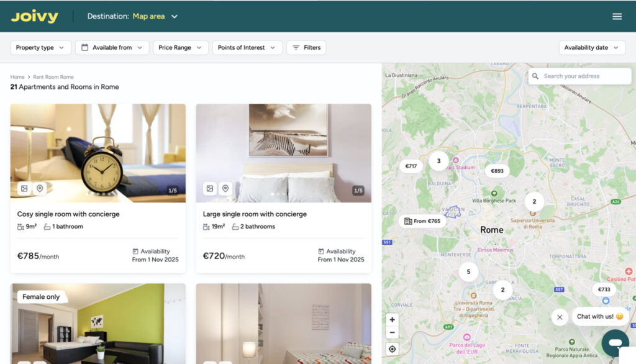Click the €720/month price
This screenshot has height=364, width=636.
224,256
